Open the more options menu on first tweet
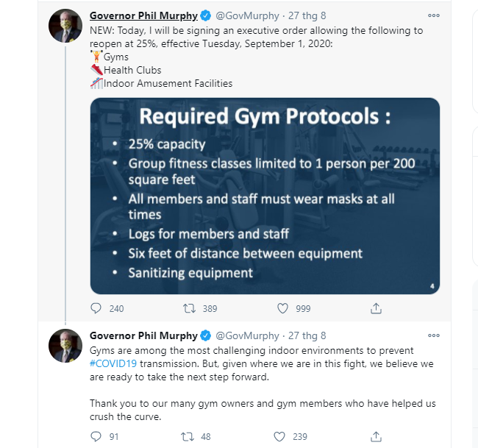 pyautogui.click(x=433, y=15)
